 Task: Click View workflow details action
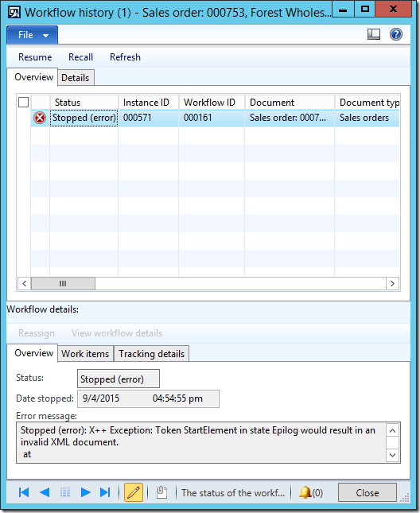[x=117, y=333]
